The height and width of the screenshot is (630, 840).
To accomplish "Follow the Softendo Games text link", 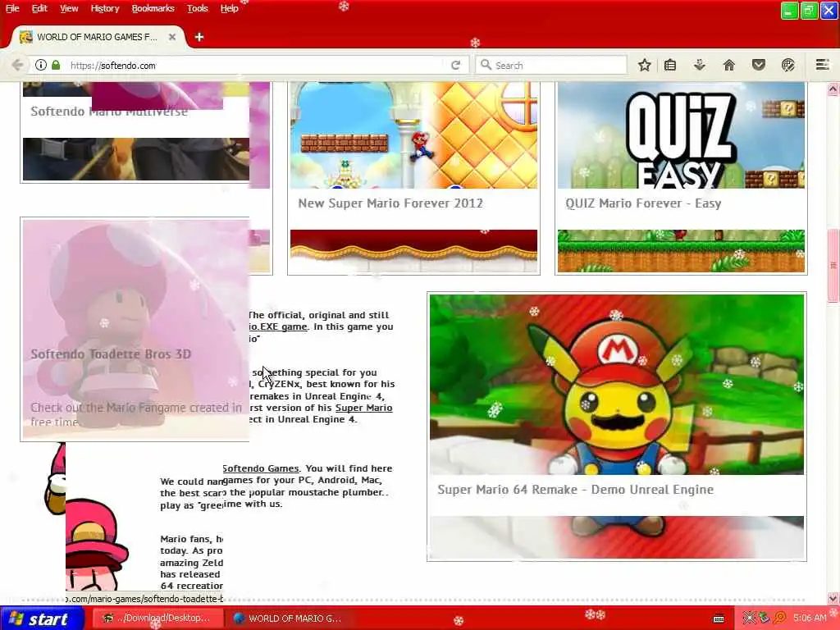I will (x=260, y=468).
